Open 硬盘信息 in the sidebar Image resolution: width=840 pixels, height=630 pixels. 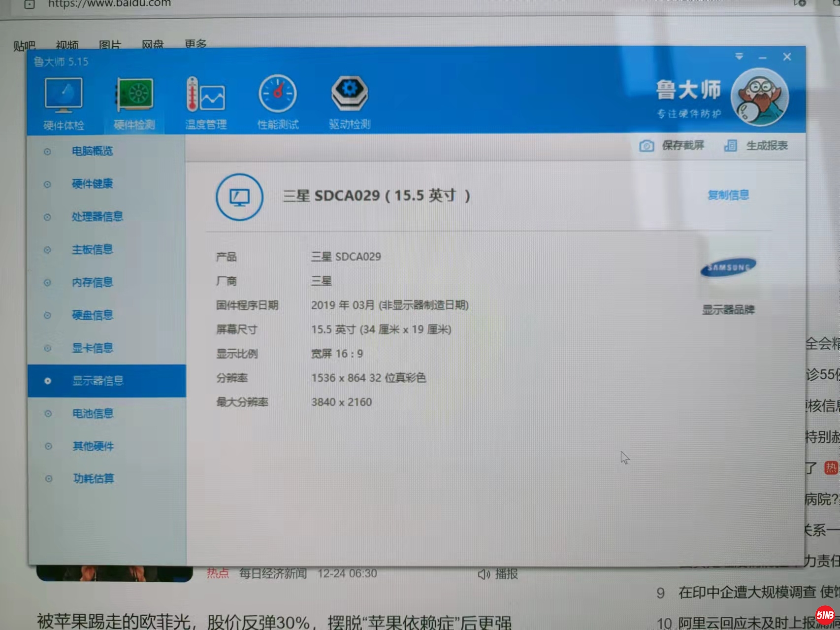92,315
